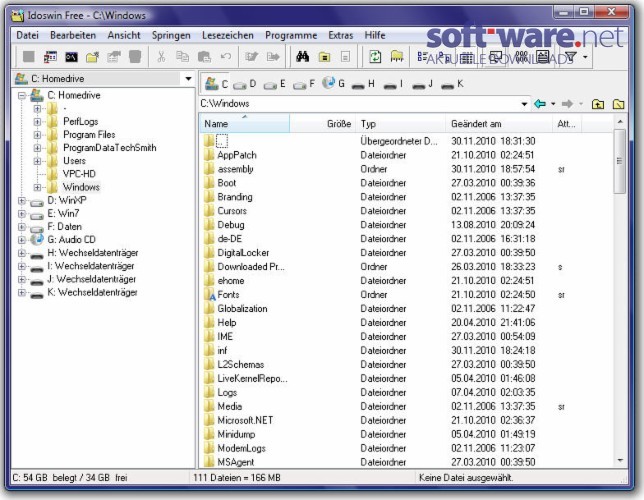The image size is (644, 500).
Task: Click the C:\Windows path field
Action: tap(359, 104)
